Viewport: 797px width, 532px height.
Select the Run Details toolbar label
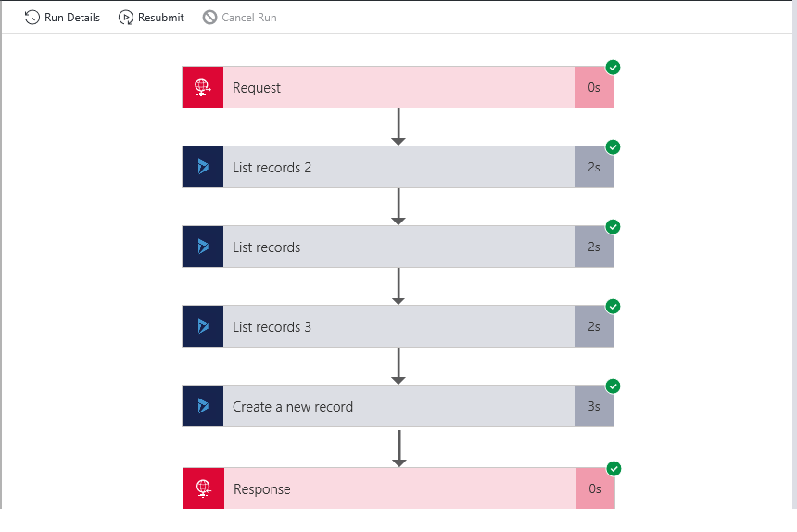72,18
